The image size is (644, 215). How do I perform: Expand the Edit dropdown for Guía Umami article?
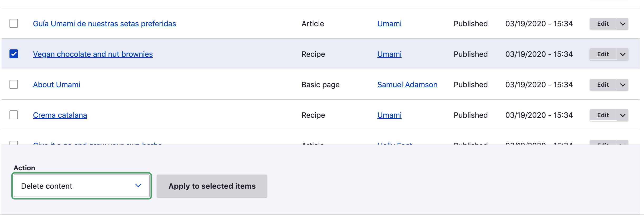pyautogui.click(x=623, y=23)
